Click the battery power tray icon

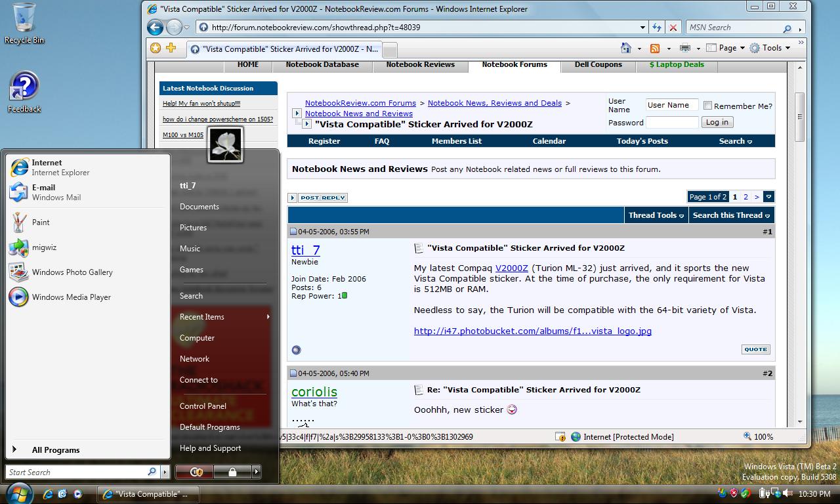tap(765, 493)
